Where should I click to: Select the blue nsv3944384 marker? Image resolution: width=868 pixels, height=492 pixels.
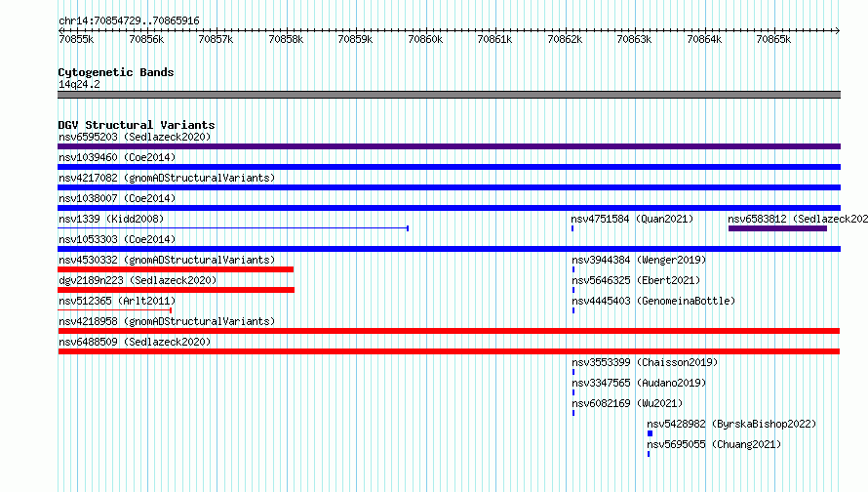573,269
